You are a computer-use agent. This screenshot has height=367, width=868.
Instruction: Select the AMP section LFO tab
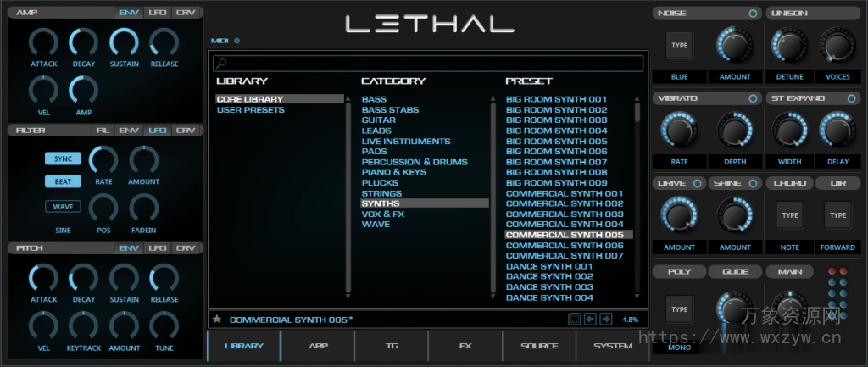(x=157, y=13)
